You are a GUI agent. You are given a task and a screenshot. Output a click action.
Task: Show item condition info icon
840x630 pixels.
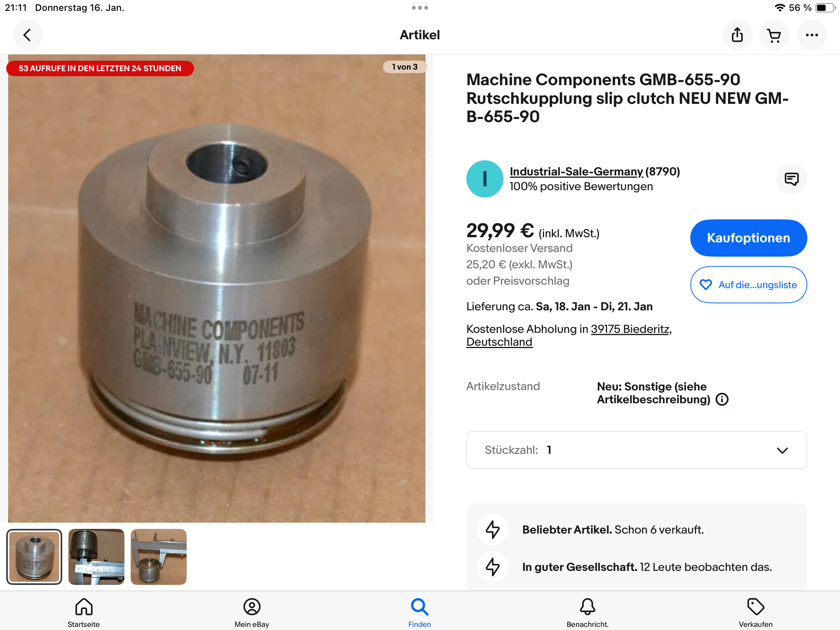722,399
